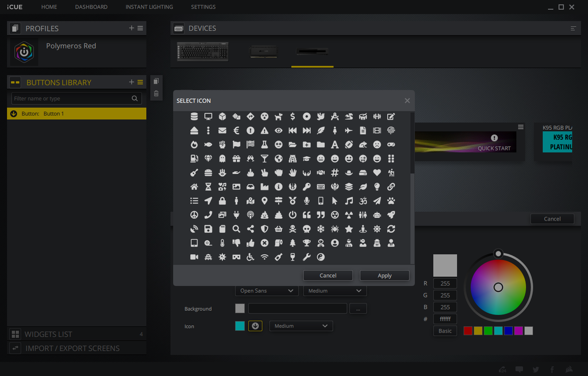Select the star icon

349,229
